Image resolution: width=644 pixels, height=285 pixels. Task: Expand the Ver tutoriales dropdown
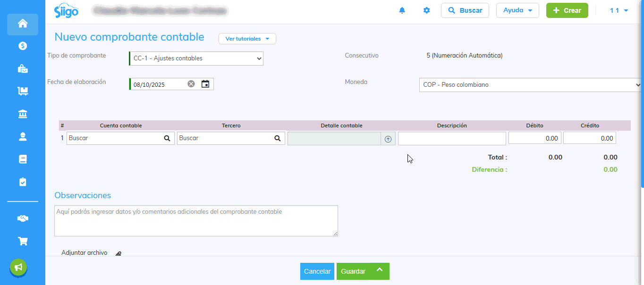pyautogui.click(x=247, y=39)
